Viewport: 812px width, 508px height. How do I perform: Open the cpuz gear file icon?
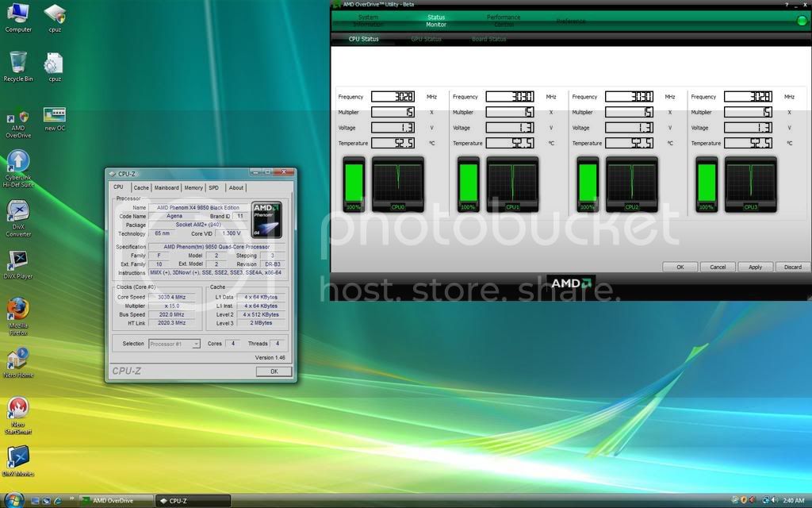click(x=55, y=67)
